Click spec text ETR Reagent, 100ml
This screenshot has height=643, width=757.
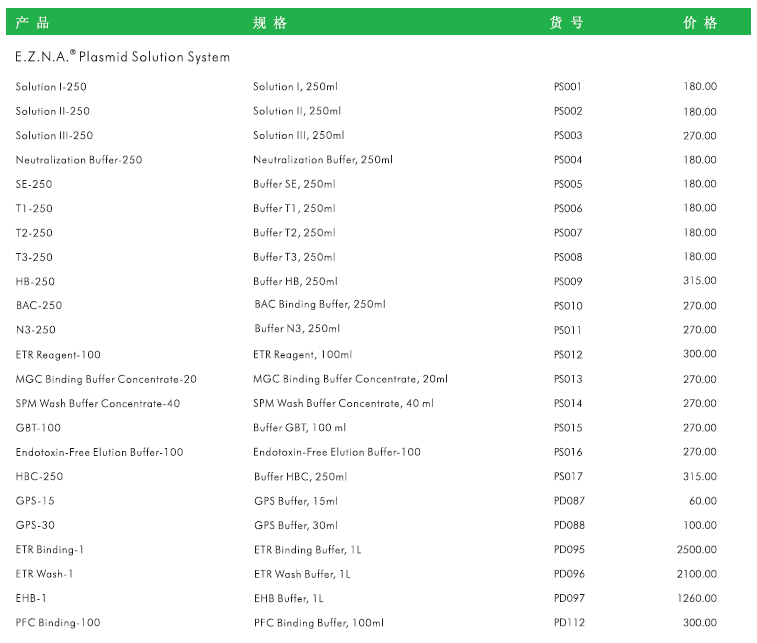point(303,355)
